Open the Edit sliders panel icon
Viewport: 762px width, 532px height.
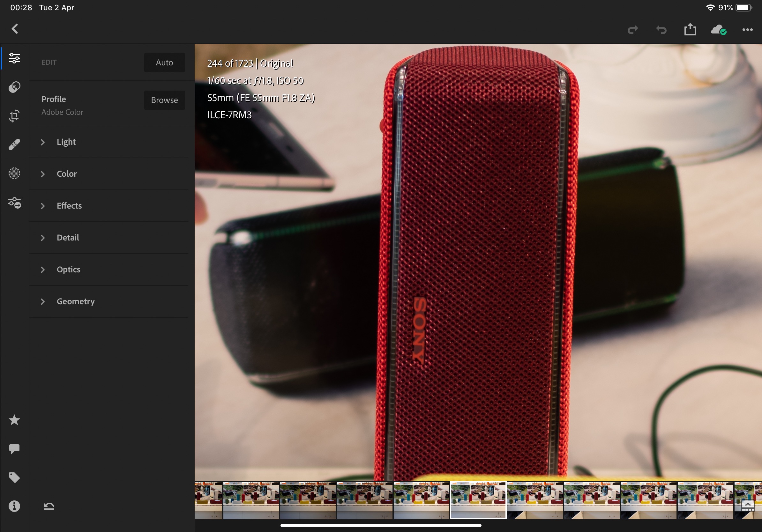pyautogui.click(x=14, y=58)
